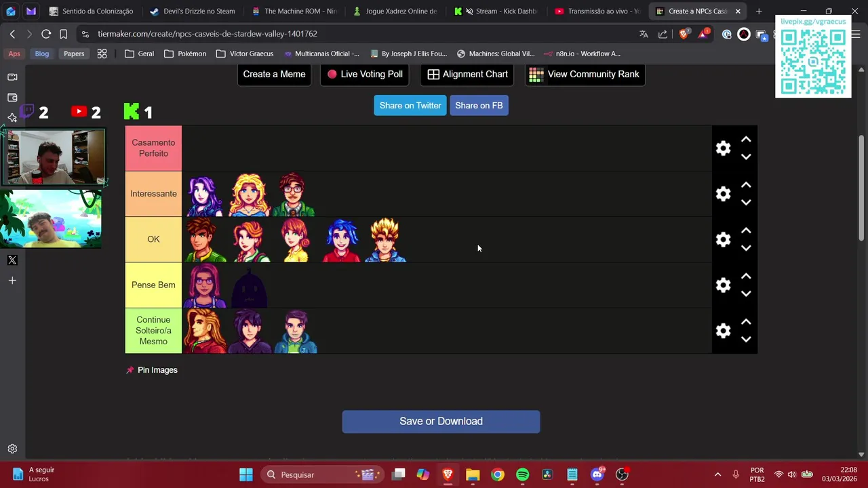Click Save or Download button

point(441,421)
